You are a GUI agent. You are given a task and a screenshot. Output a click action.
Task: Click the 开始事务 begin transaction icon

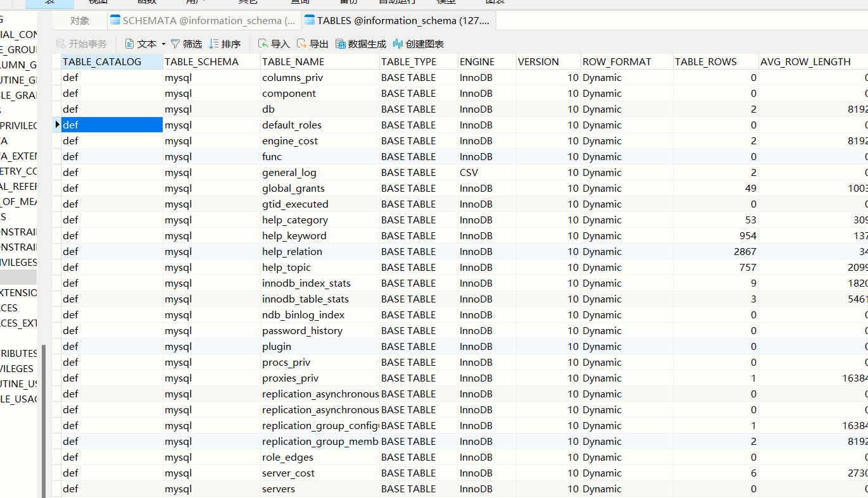(x=61, y=44)
